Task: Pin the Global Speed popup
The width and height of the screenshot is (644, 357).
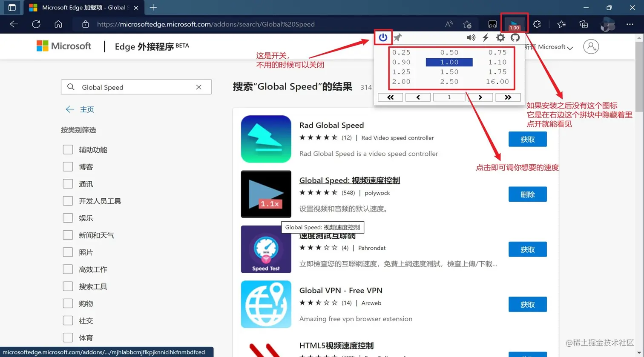Action: tap(397, 37)
